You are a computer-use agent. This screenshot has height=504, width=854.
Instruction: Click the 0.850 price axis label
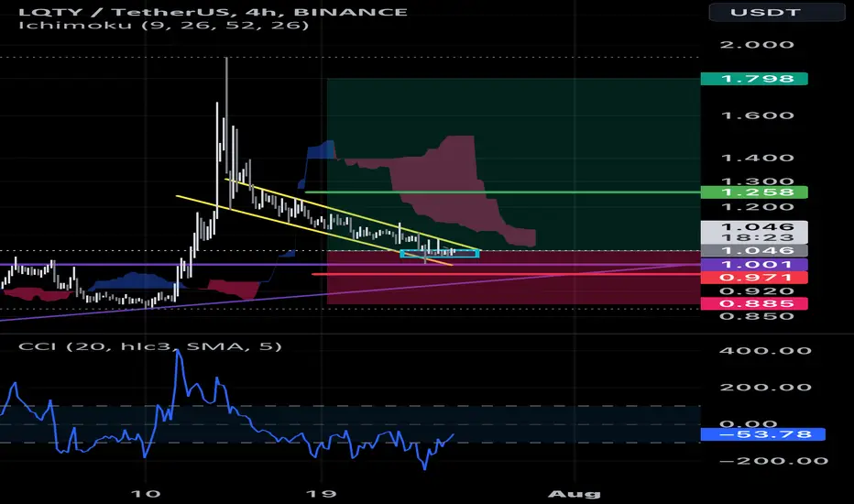[757, 316]
